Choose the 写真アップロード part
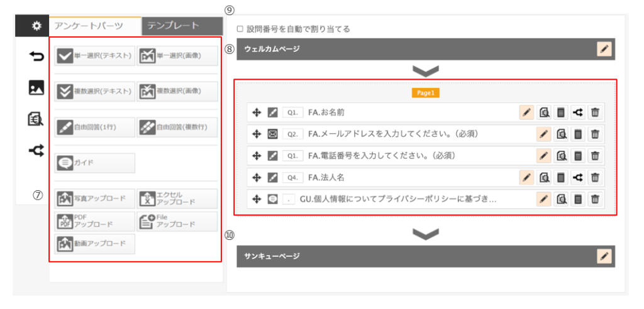The image size is (644, 309). pyautogui.click(x=94, y=198)
